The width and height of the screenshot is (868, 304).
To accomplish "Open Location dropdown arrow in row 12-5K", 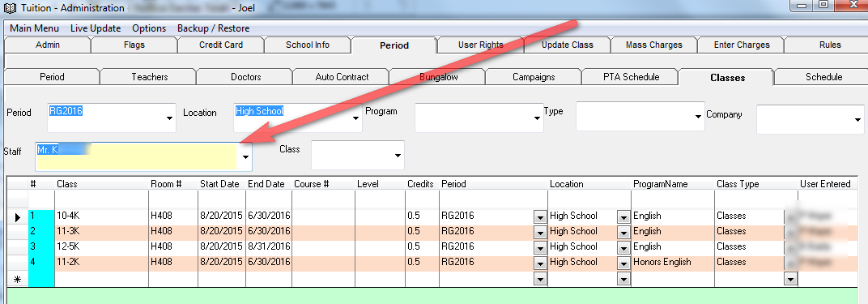I will coord(623,248).
